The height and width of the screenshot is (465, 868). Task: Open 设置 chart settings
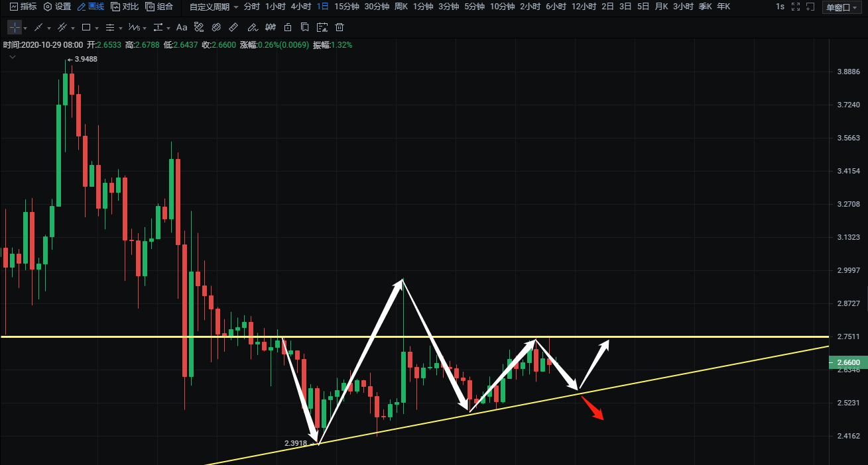[x=57, y=7]
